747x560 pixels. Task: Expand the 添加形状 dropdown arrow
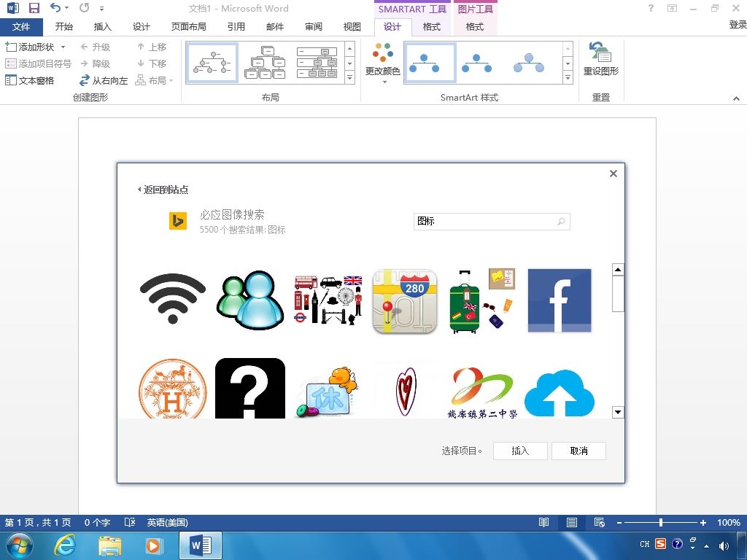[63, 47]
